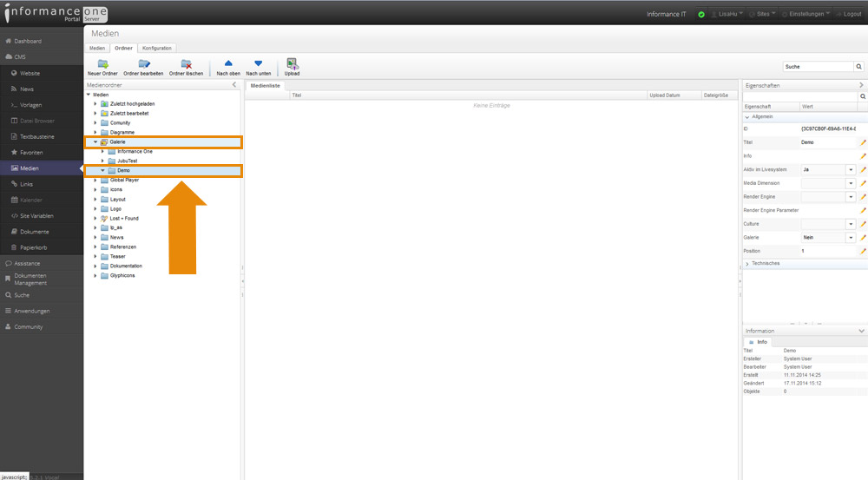The height and width of the screenshot is (480, 868).
Task: Click the Logout link
Action: pyautogui.click(x=849, y=15)
